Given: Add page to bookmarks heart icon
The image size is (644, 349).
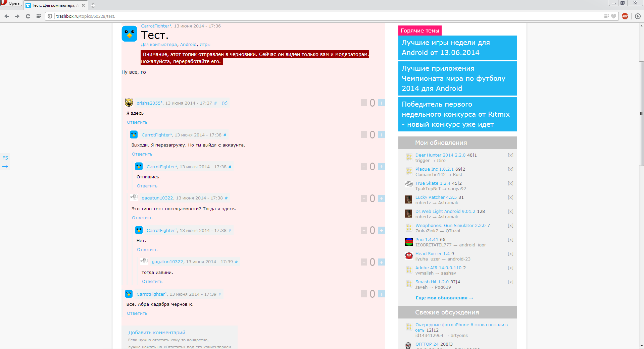Looking at the screenshot, I should (x=614, y=16).
